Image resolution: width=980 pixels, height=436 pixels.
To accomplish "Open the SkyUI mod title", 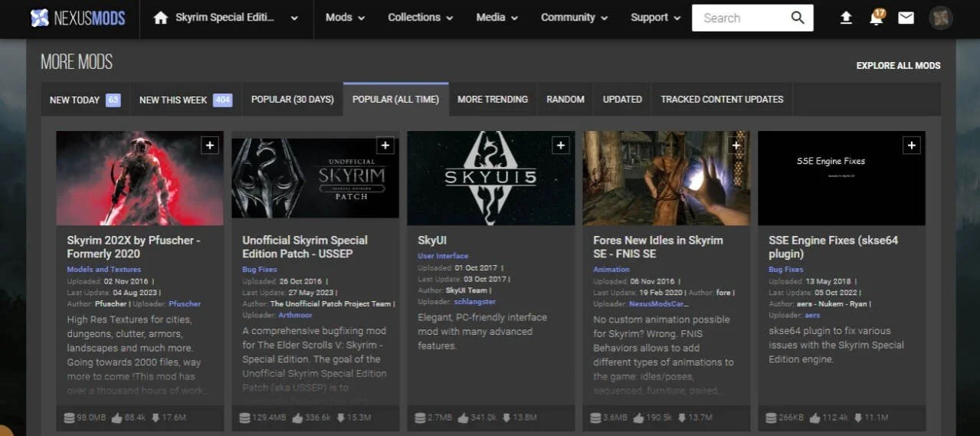I will click(432, 241).
